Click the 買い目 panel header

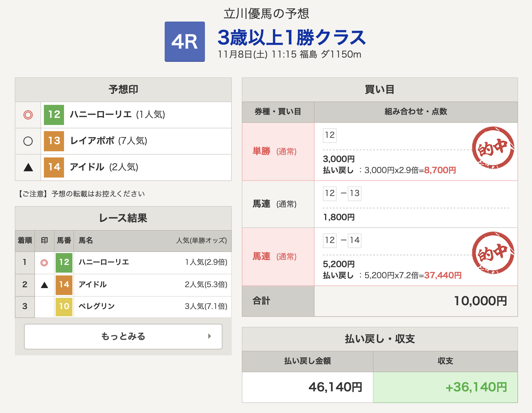point(380,90)
